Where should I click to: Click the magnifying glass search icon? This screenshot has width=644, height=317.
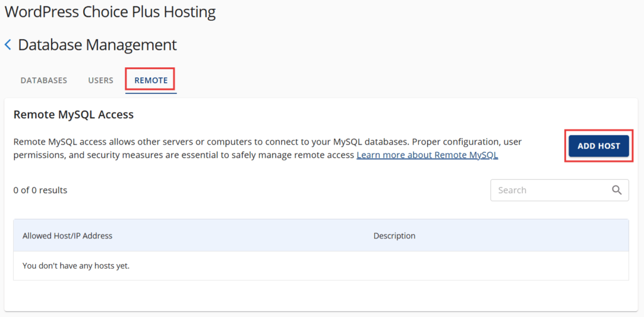(617, 190)
